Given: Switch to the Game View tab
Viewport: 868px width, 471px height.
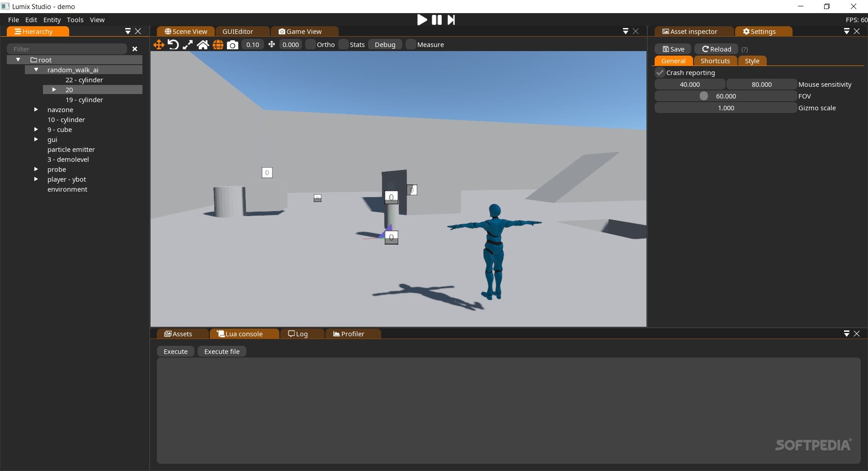Looking at the screenshot, I should tap(304, 32).
